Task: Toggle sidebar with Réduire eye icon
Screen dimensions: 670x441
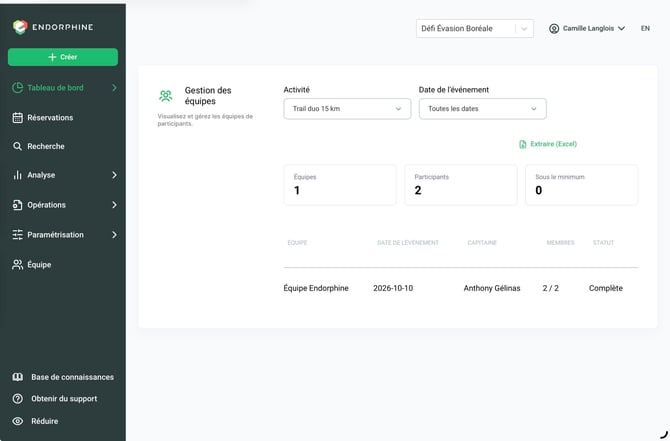Action: point(18,421)
